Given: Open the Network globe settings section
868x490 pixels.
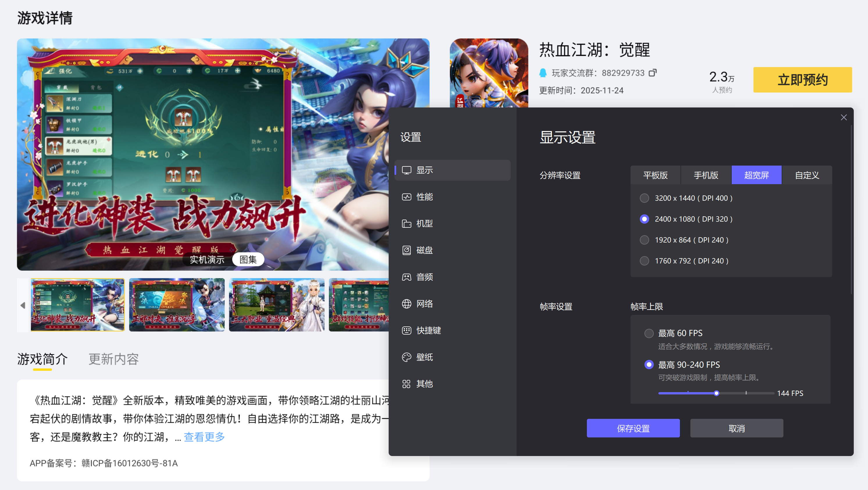Looking at the screenshot, I should point(424,304).
